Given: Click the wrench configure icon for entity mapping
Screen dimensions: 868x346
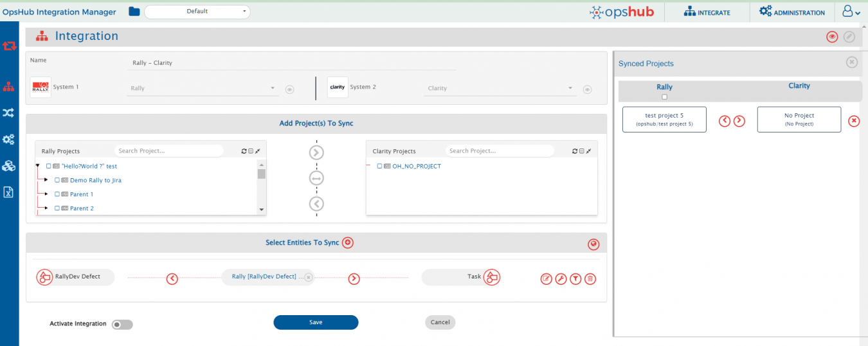Looking at the screenshot, I should click(561, 278).
